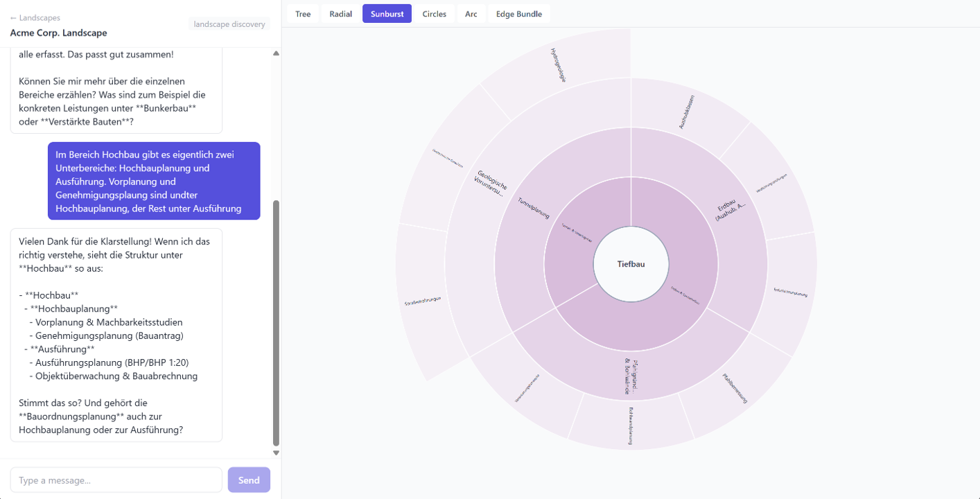Select the active Sunburst tab

(x=387, y=14)
